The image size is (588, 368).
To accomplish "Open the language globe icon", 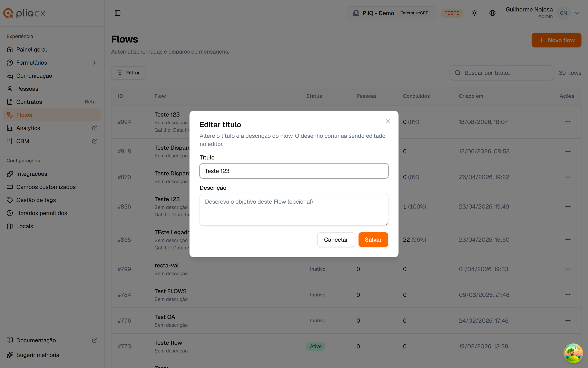I will [492, 13].
